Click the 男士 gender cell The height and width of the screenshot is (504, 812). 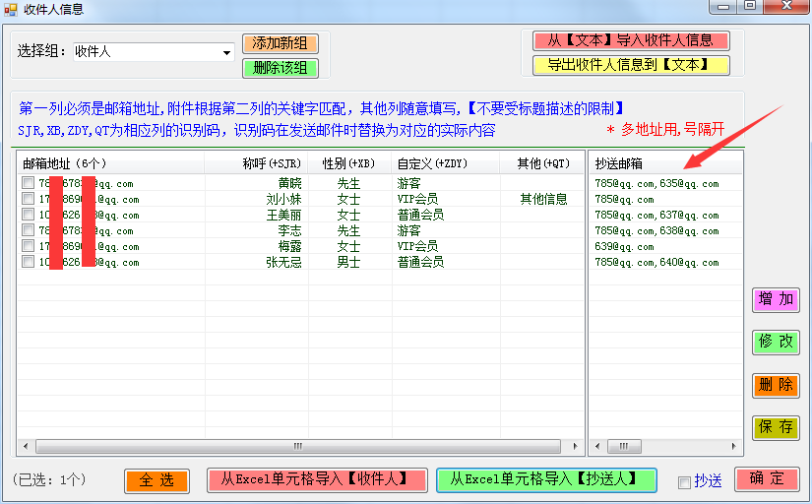(348, 262)
